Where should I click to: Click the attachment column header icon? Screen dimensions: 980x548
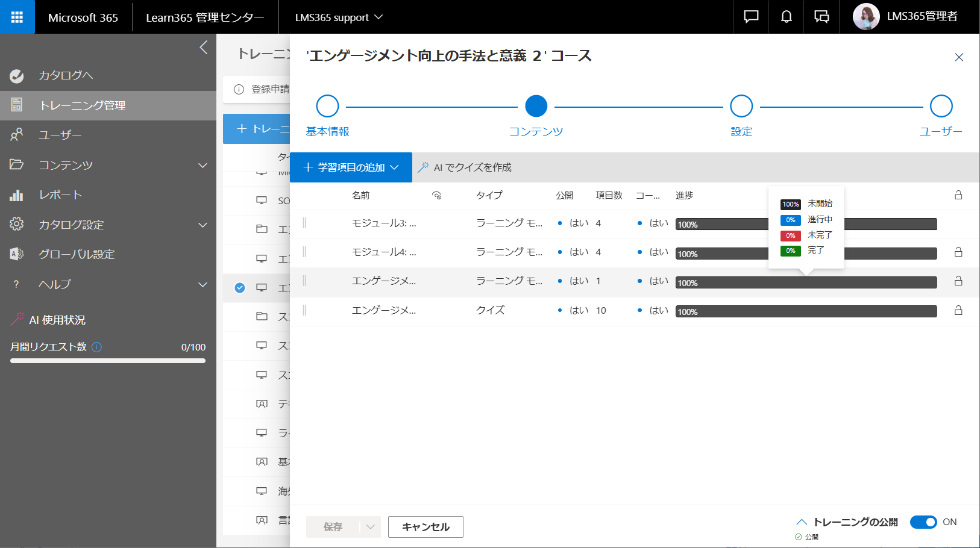coord(437,196)
